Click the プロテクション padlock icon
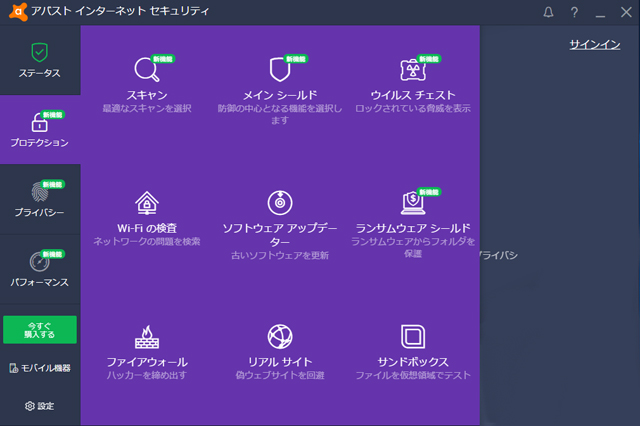 pyautogui.click(x=39, y=122)
